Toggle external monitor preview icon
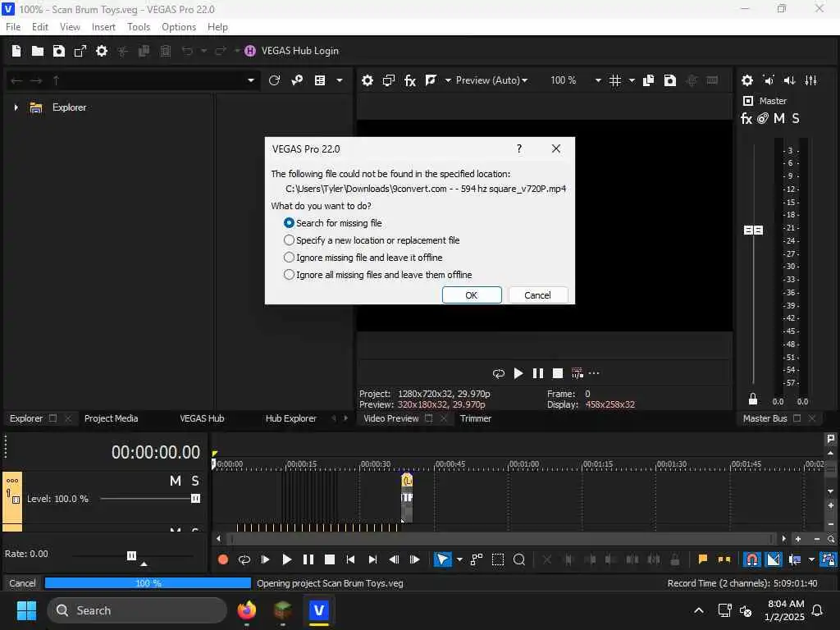The width and height of the screenshot is (840, 630). (x=388, y=80)
